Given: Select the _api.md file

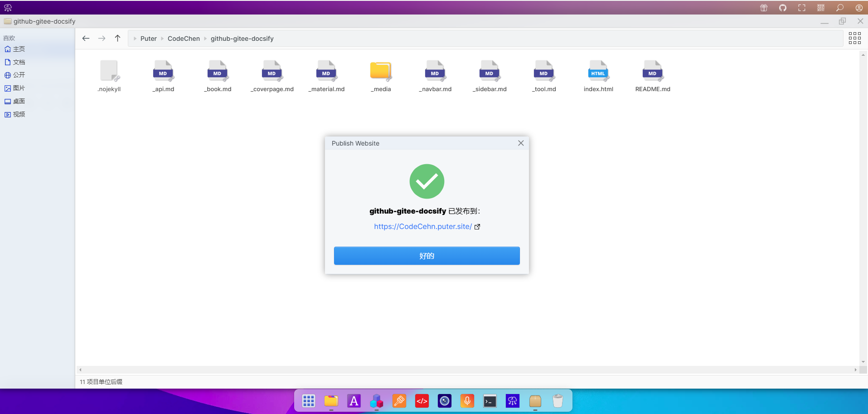Looking at the screenshot, I should 163,76.
